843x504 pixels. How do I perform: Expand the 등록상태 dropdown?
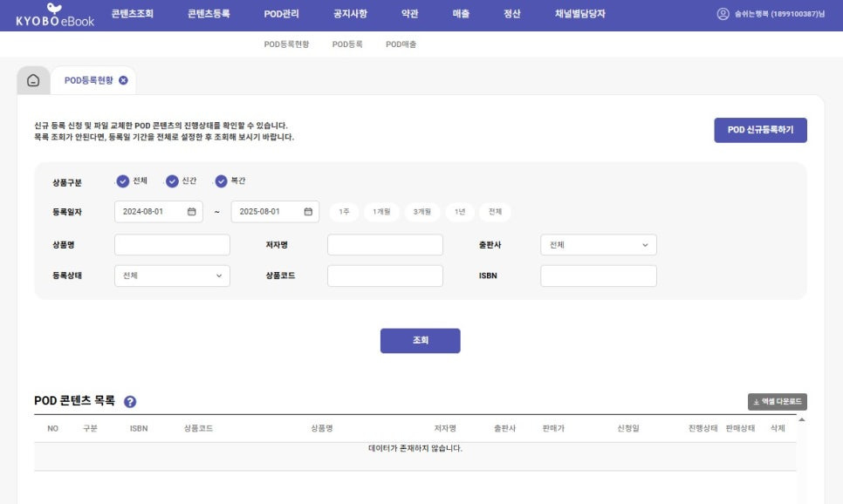[x=172, y=276]
